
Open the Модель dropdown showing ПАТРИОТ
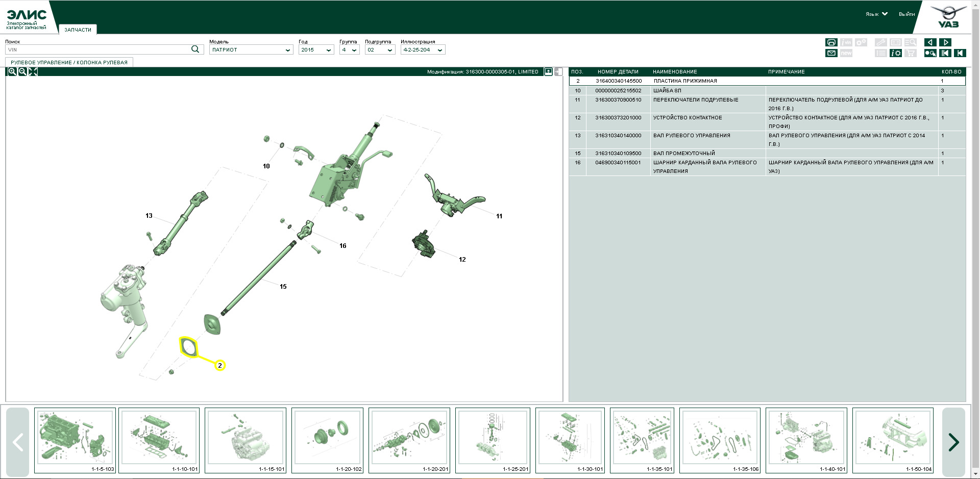(x=251, y=50)
